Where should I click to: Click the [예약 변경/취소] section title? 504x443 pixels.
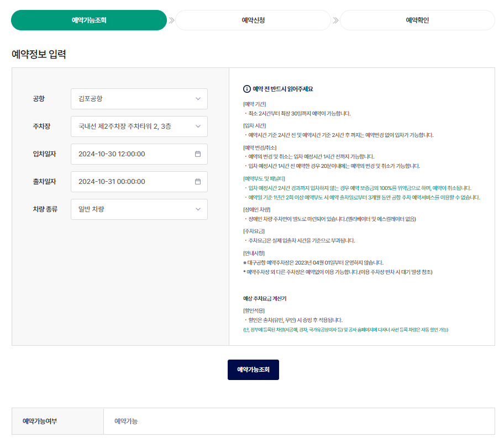[260, 148]
